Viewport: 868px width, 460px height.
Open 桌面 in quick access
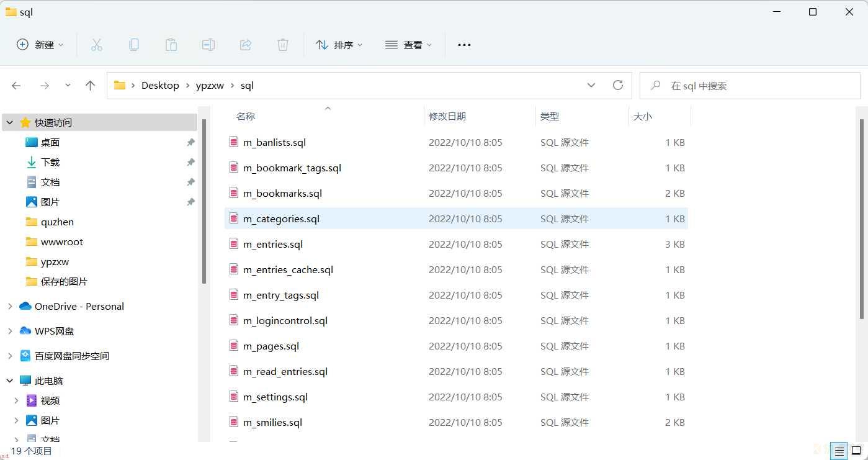(50, 142)
